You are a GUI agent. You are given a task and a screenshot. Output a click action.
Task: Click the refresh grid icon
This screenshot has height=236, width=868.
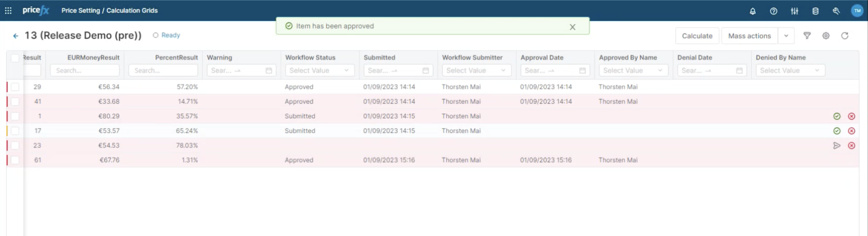pos(844,36)
